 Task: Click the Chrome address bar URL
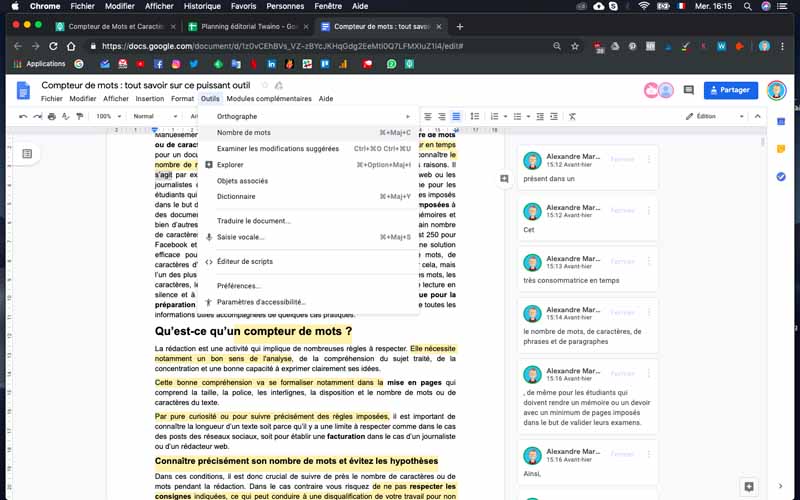click(x=282, y=46)
